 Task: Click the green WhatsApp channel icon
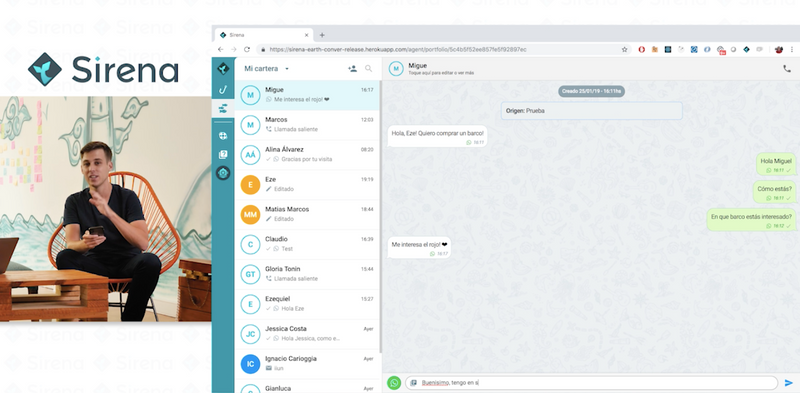(394, 383)
